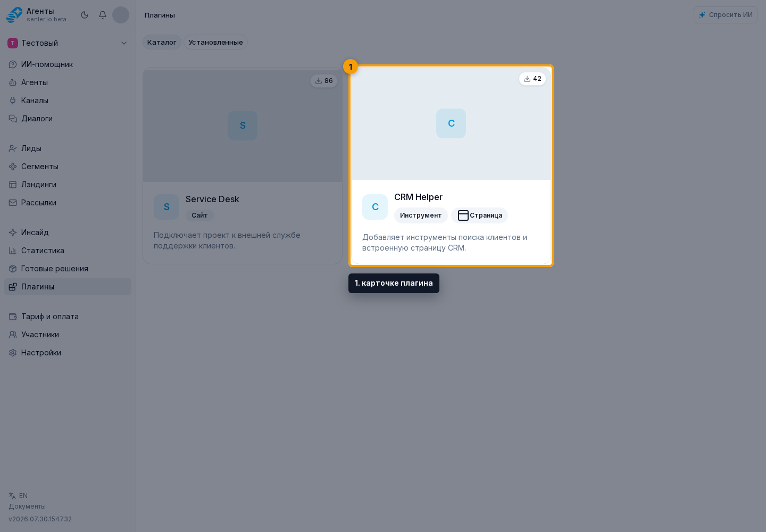Viewport: 766px width, 532px height.
Task: Open notifications bell icon
Action: 103,15
